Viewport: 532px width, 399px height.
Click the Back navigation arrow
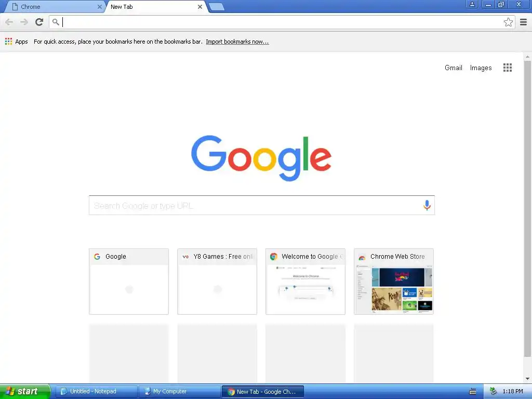point(9,22)
